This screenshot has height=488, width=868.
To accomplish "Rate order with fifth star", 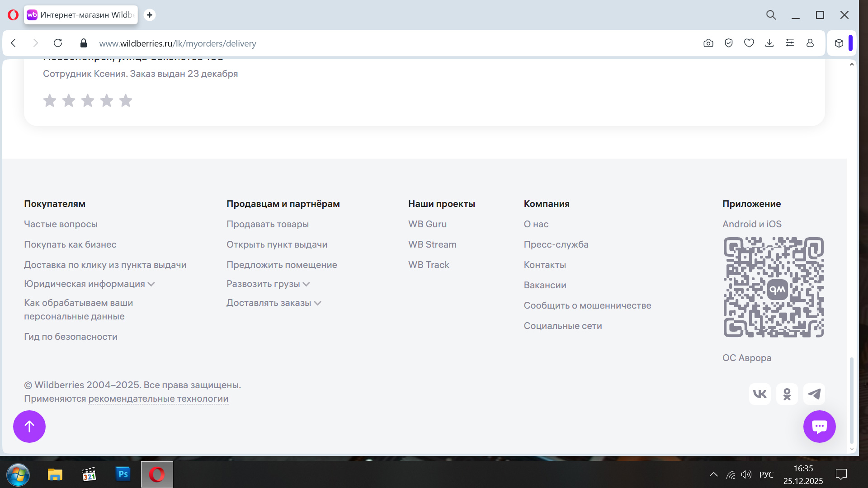I will pyautogui.click(x=126, y=100).
